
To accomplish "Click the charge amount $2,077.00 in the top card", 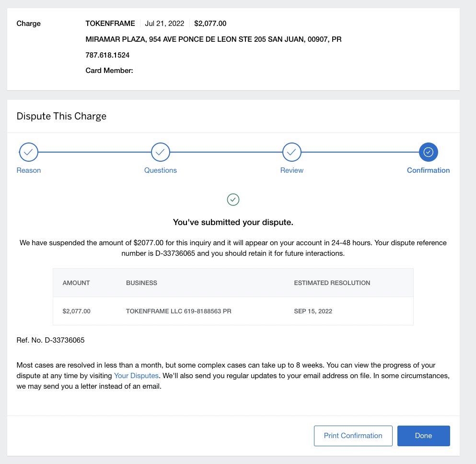I will click(x=210, y=24).
